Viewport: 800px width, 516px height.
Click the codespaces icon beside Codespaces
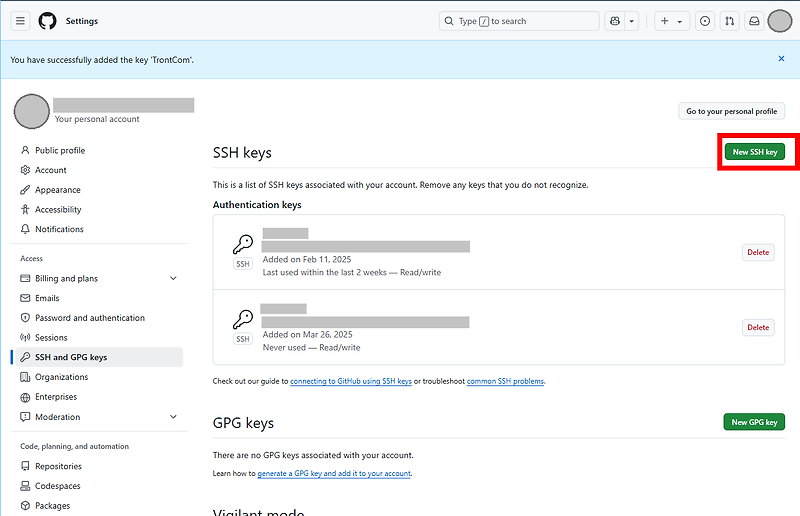[x=25, y=486]
